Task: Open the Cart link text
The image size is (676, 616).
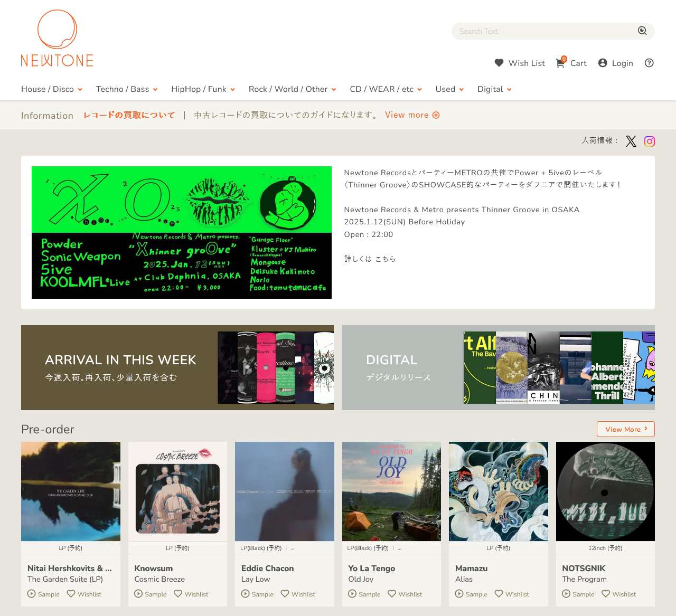Action: (x=578, y=63)
